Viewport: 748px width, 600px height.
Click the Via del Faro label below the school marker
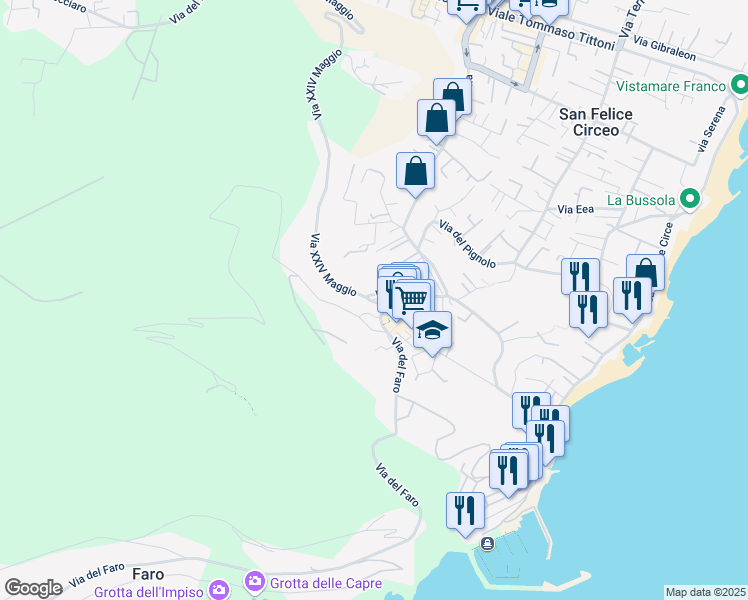pos(399,365)
